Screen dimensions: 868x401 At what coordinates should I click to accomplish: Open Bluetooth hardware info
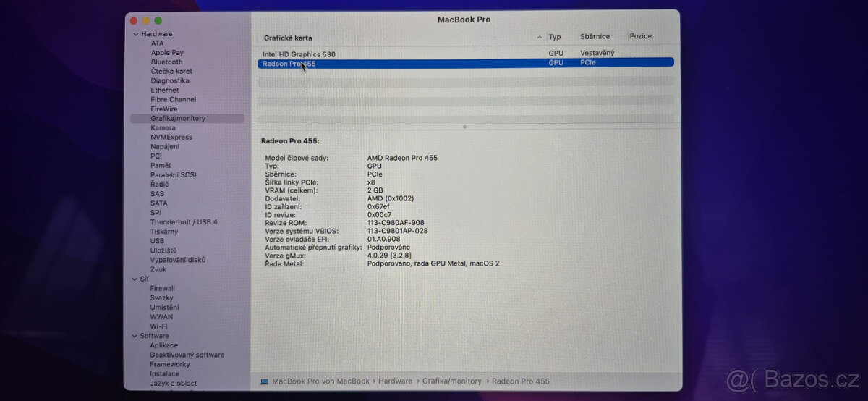pos(166,62)
